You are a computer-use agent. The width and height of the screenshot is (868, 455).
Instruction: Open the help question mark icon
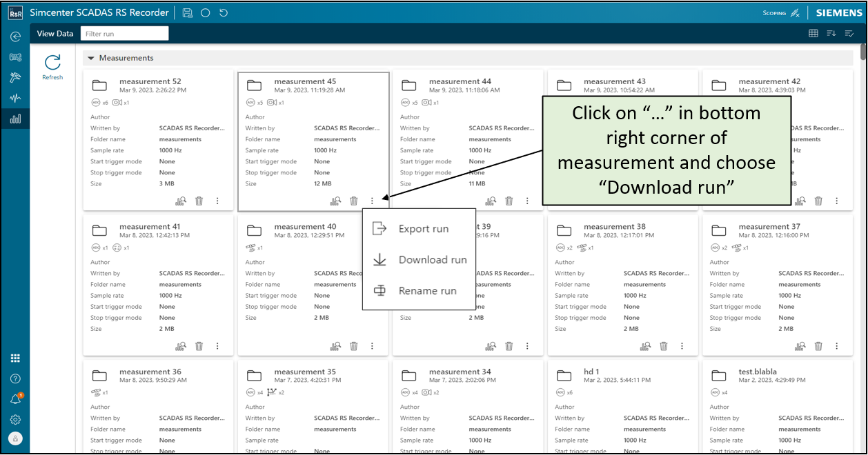click(15, 378)
